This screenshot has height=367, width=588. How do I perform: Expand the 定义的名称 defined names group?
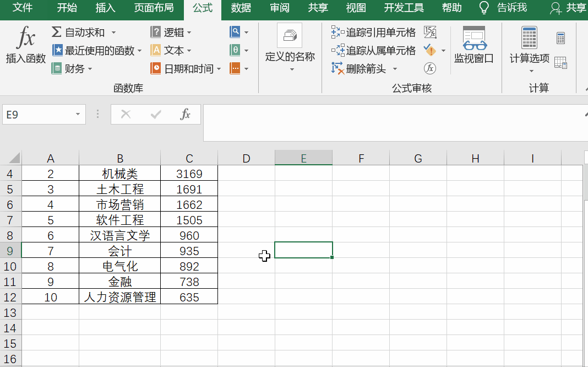(x=290, y=48)
